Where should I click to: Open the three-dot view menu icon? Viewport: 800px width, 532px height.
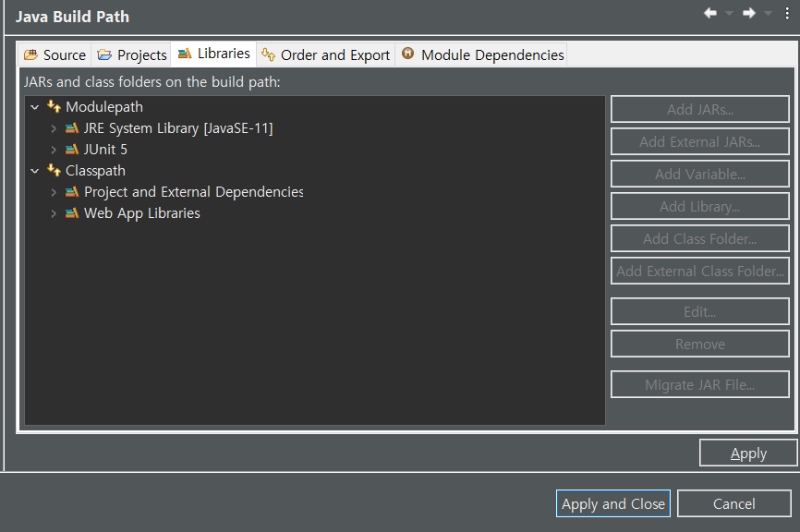785,13
